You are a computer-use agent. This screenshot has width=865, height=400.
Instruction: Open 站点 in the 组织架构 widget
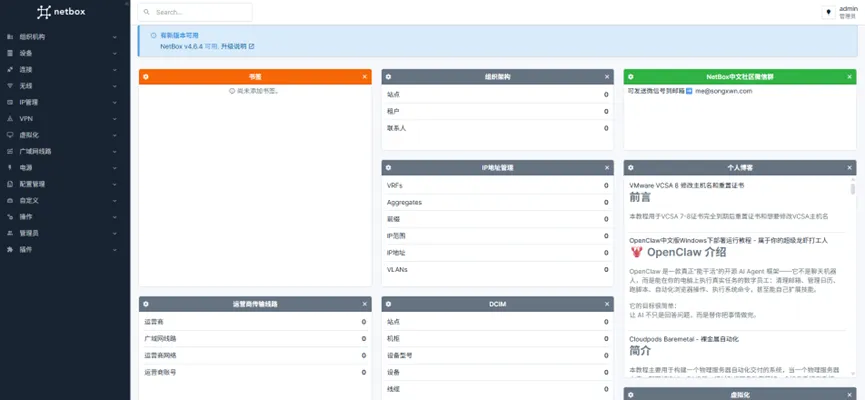click(498, 94)
